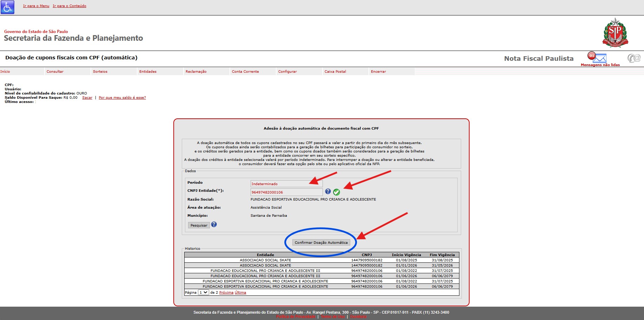Go to Próxima page of history
Image resolution: width=644 pixels, height=320 pixels.
pos(226,293)
